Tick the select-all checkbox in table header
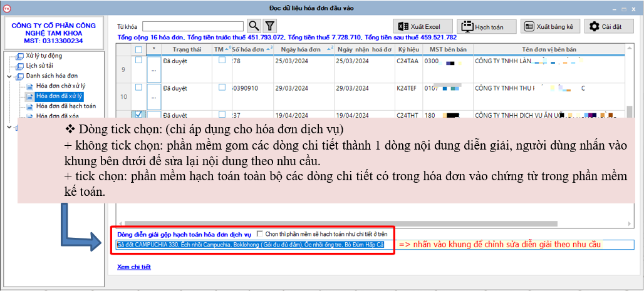The image size is (644, 291). pos(139,49)
